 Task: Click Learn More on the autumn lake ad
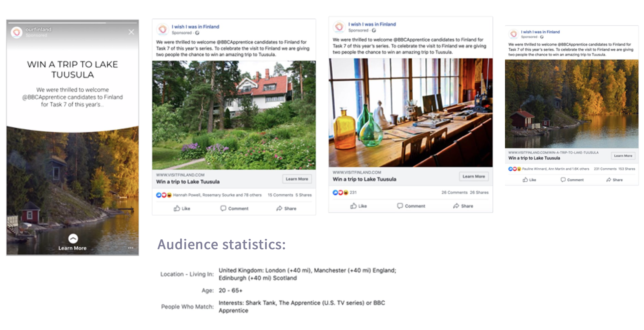623,156
